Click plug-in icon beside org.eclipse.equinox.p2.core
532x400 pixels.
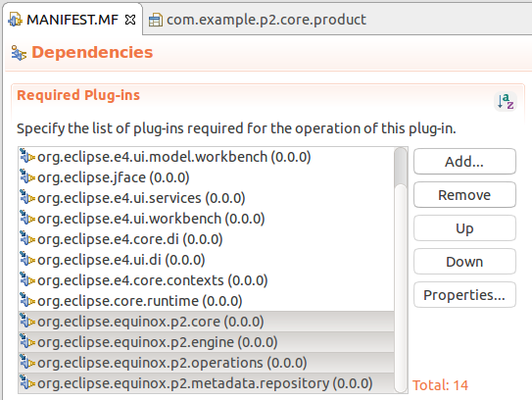tap(27, 321)
